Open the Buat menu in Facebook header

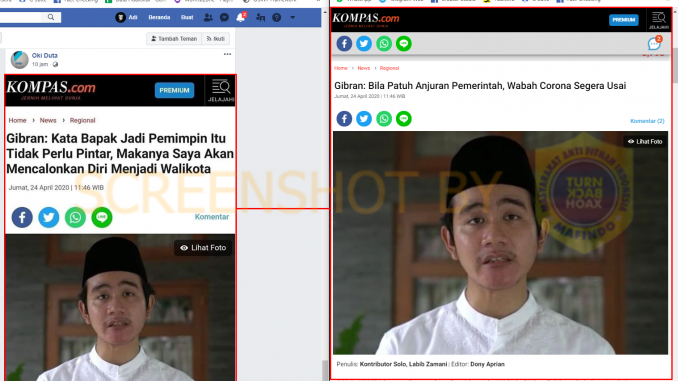pyautogui.click(x=187, y=17)
